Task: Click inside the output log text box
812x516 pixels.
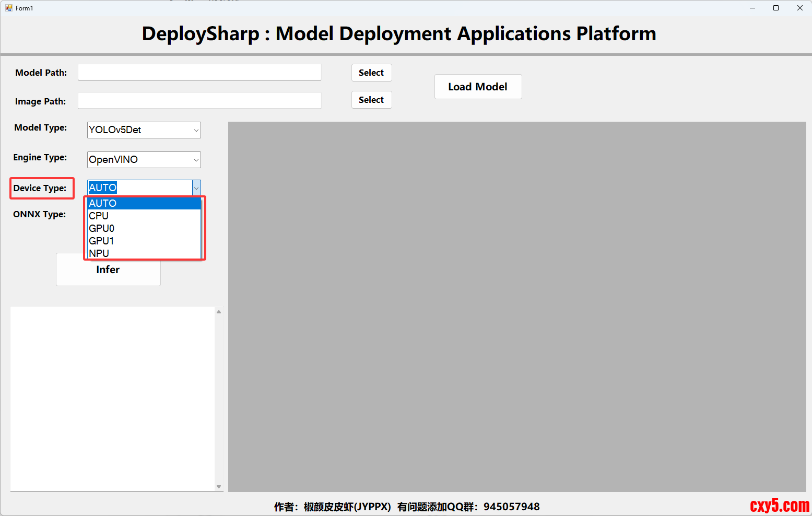Action: (112, 398)
